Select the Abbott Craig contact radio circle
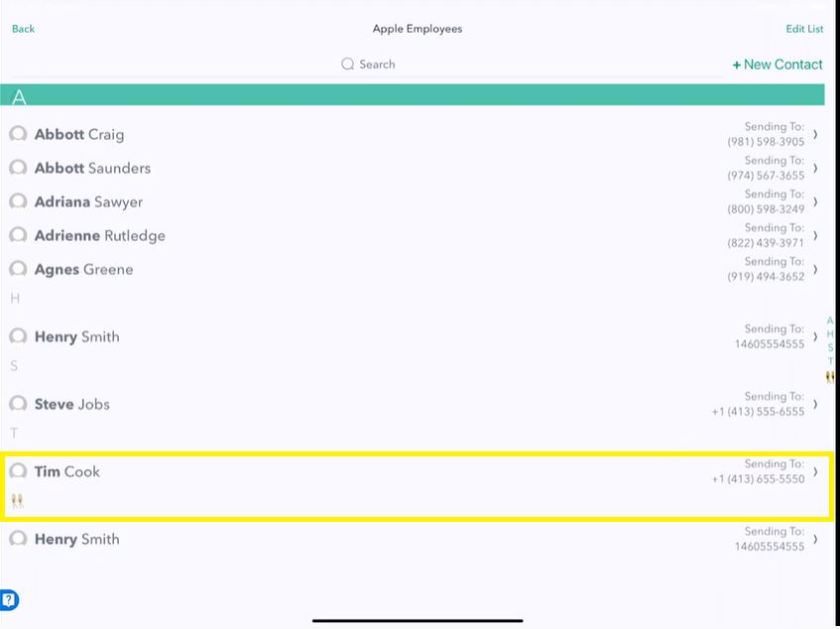Viewport: 840px width, 629px height. tap(18, 134)
